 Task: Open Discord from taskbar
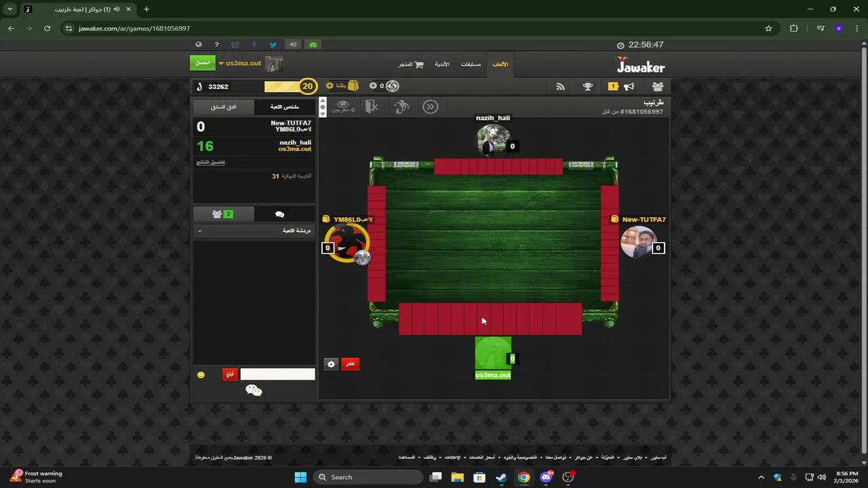[546, 477]
